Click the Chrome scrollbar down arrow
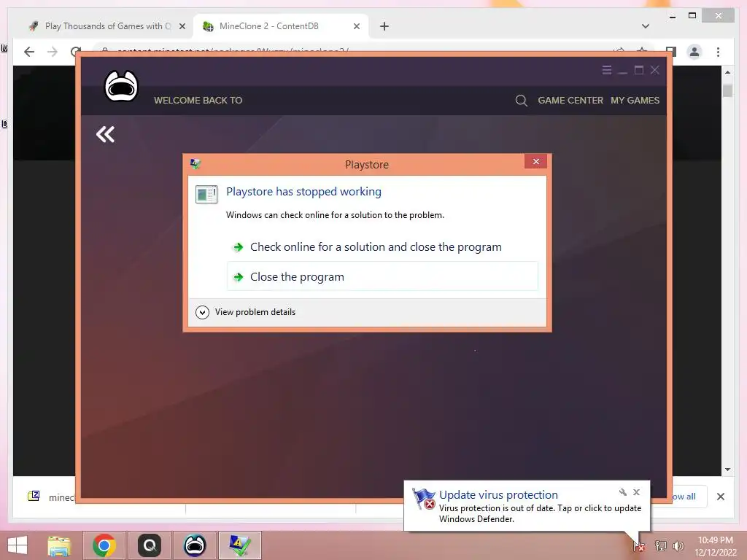 (727, 470)
